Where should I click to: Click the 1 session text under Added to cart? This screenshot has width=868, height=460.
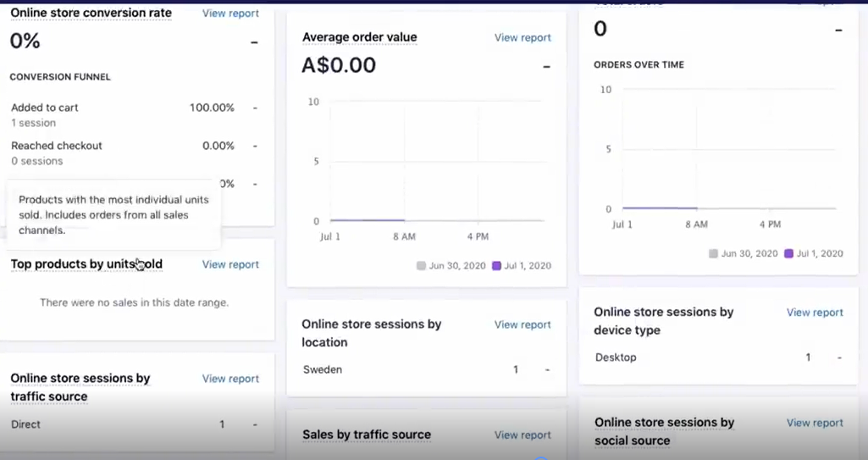(x=34, y=123)
